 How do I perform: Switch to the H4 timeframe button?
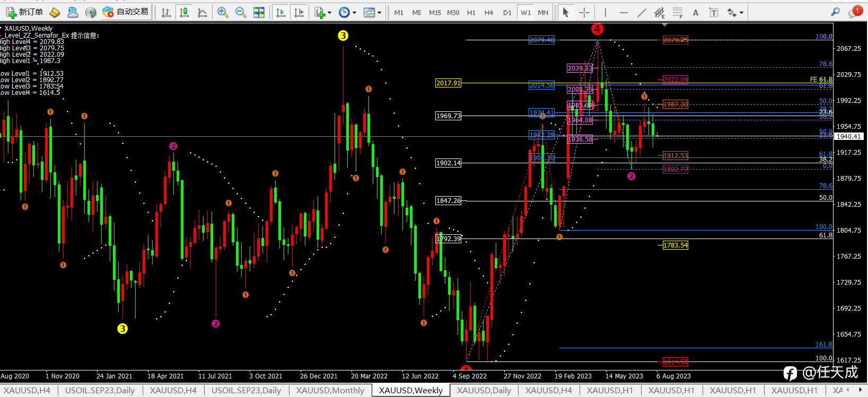489,12
